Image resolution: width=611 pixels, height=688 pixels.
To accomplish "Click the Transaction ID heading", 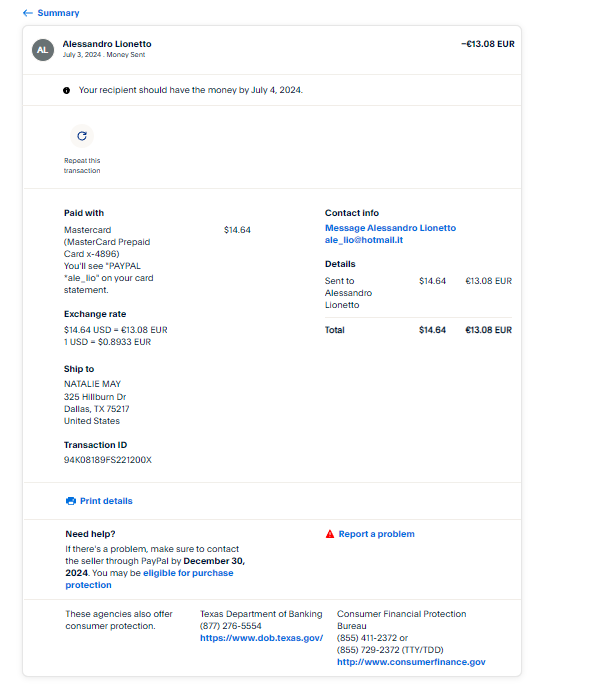I will click(x=95, y=445).
